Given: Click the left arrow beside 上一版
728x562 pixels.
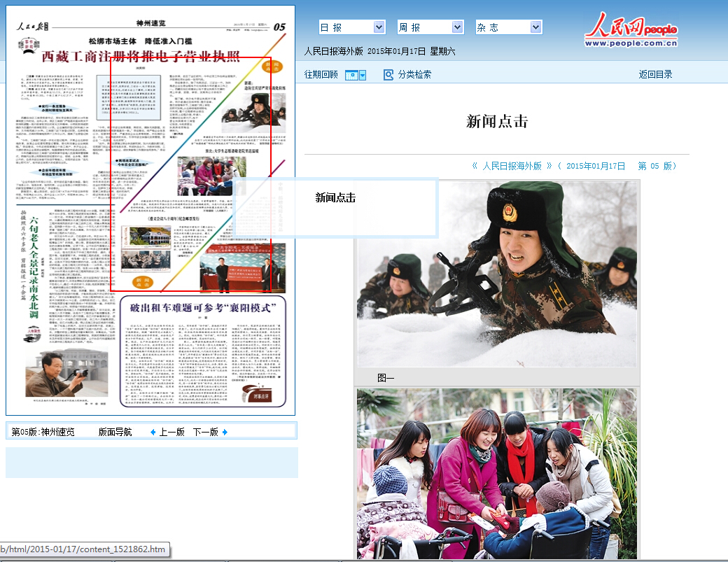Looking at the screenshot, I should tap(153, 432).
